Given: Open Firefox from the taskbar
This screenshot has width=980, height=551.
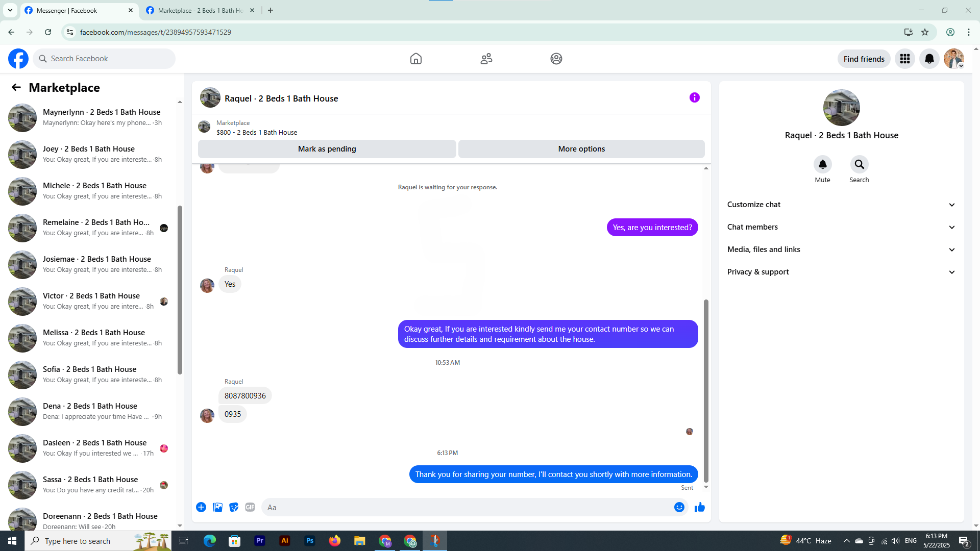Looking at the screenshot, I should (x=335, y=541).
